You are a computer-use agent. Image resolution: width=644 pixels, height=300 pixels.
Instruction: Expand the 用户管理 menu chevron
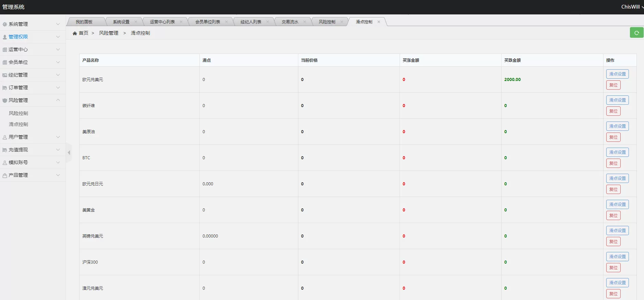click(x=58, y=137)
